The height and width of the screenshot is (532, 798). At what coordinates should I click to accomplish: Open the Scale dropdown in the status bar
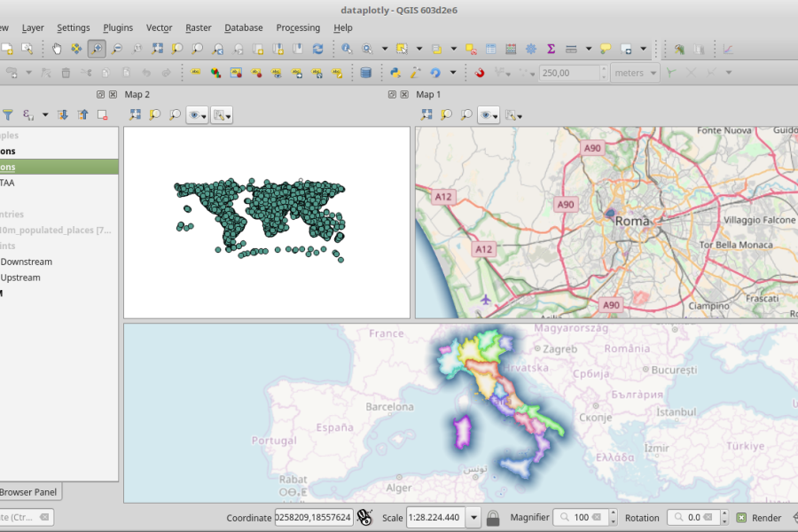[x=473, y=519]
